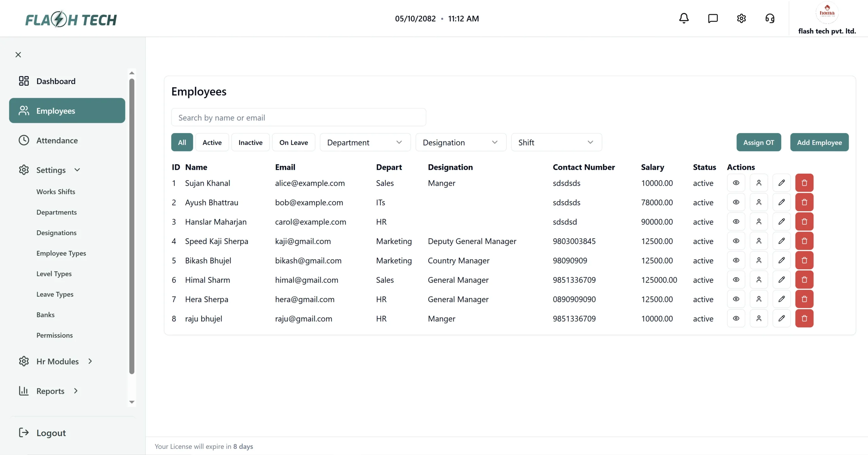
Task: Delete employee Sujan Khanal with trash icon
Action: [804, 183]
